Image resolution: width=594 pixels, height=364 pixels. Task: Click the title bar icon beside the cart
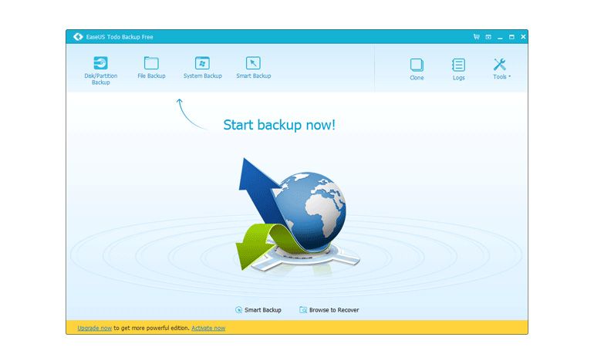click(x=488, y=36)
